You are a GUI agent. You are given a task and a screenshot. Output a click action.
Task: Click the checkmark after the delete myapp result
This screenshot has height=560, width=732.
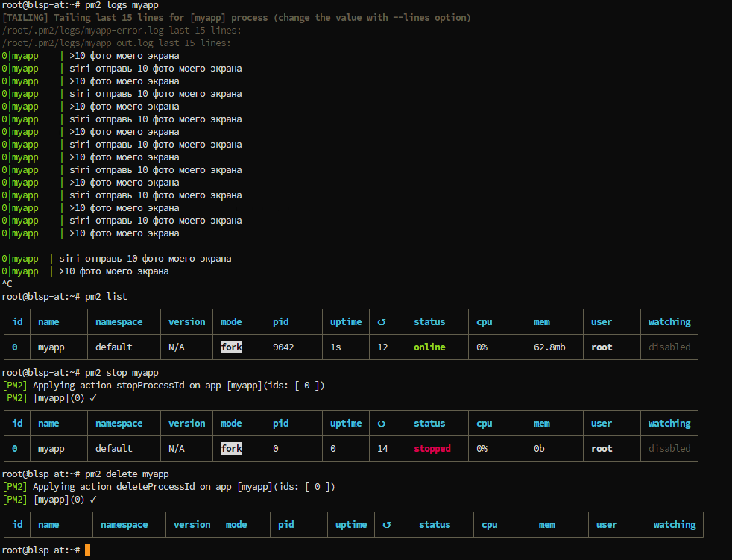click(93, 500)
